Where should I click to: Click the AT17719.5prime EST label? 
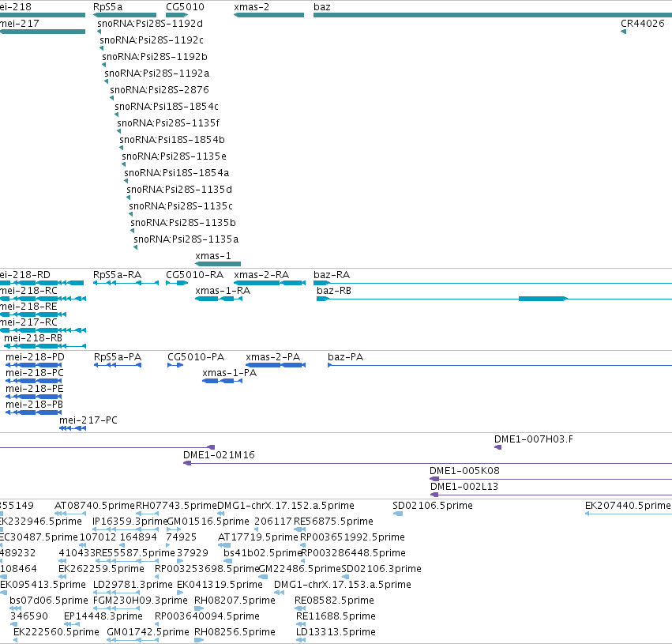click(258, 537)
